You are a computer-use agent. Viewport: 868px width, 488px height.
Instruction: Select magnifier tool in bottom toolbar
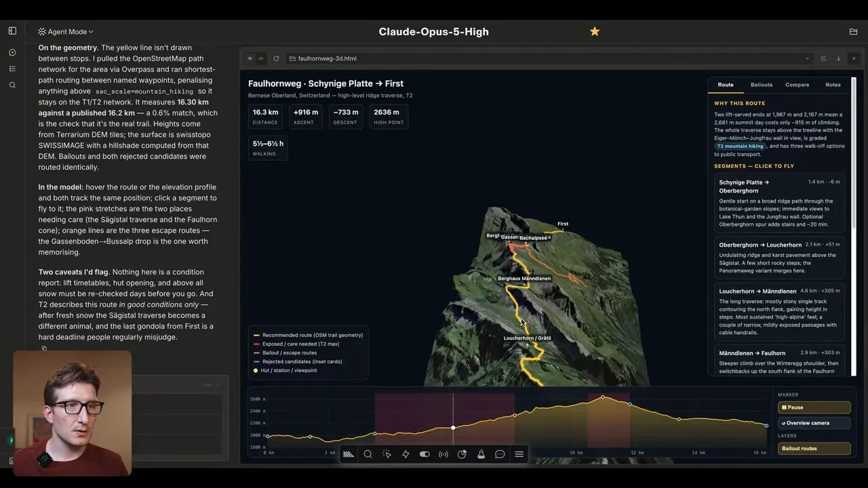tap(368, 454)
